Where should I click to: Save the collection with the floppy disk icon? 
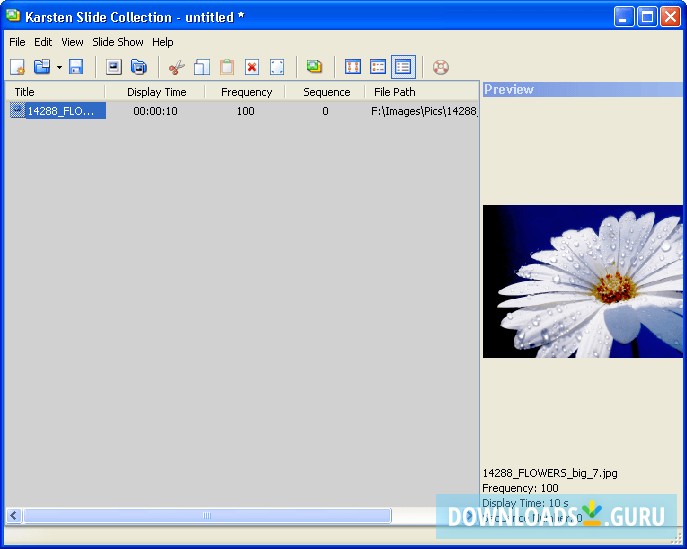(76, 67)
